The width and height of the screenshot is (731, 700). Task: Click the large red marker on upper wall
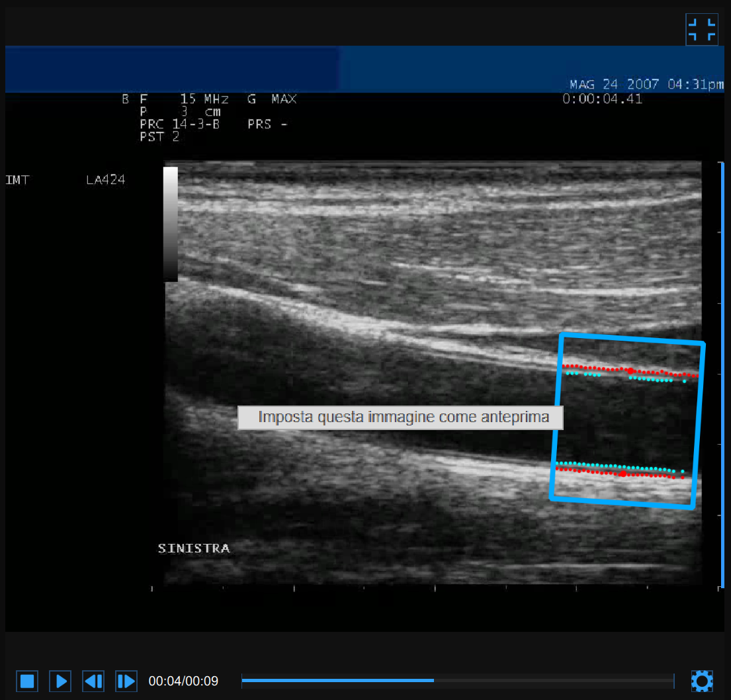(630, 371)
